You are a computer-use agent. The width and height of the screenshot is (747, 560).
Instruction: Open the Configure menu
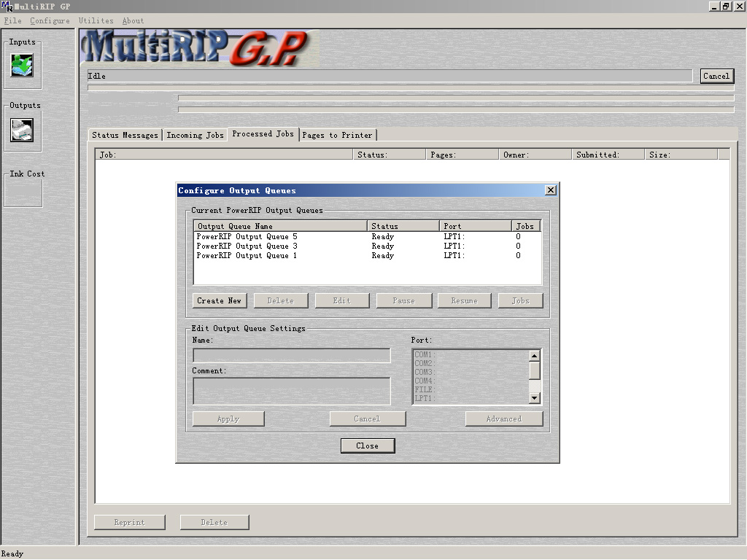pos(50,20)
